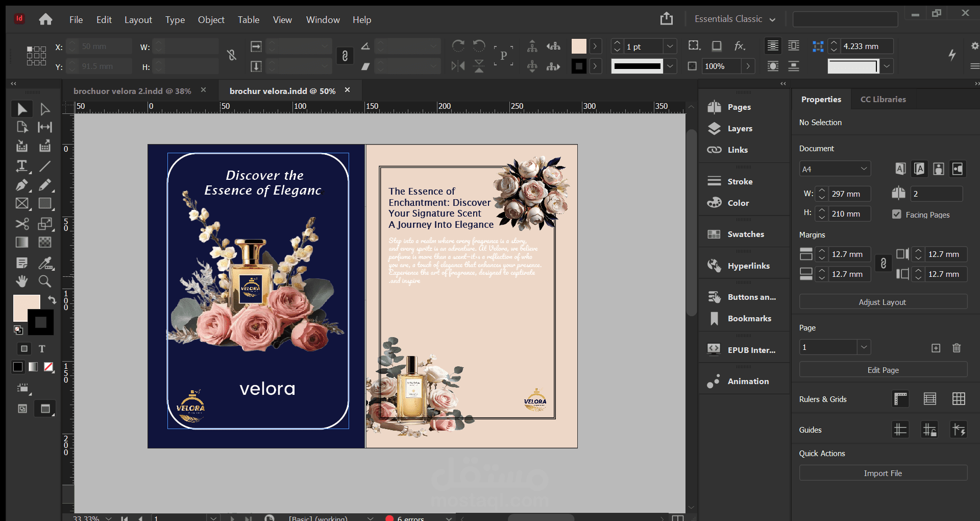The image size is (980, 521).
Task: Click the share document icon
Action: pyautogui.click(x=667, y=19)
